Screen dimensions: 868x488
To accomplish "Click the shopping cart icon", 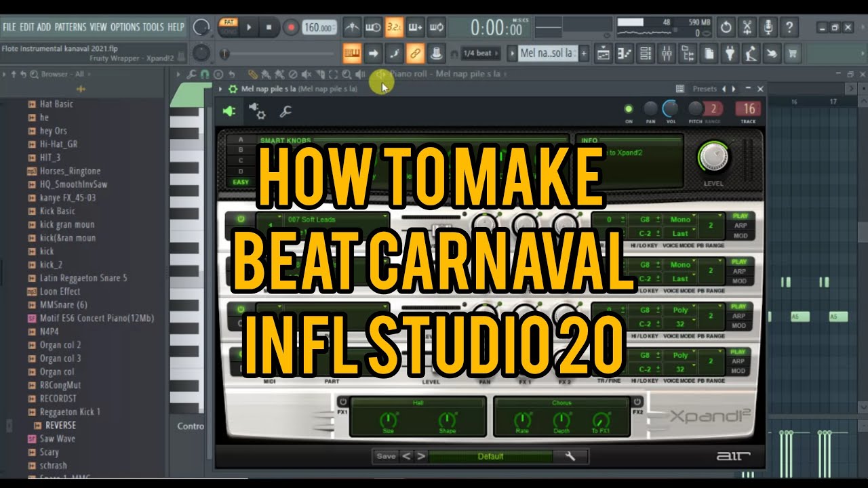I will coord(793,53).
